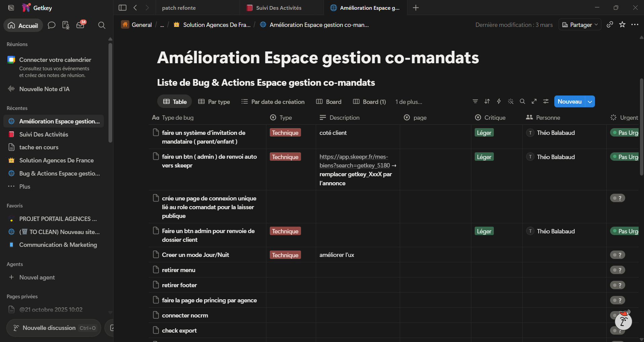The image size is (644, 342).
Task: Open the Nouveau dropdown arrow
Action: click(x=590, y=102)
